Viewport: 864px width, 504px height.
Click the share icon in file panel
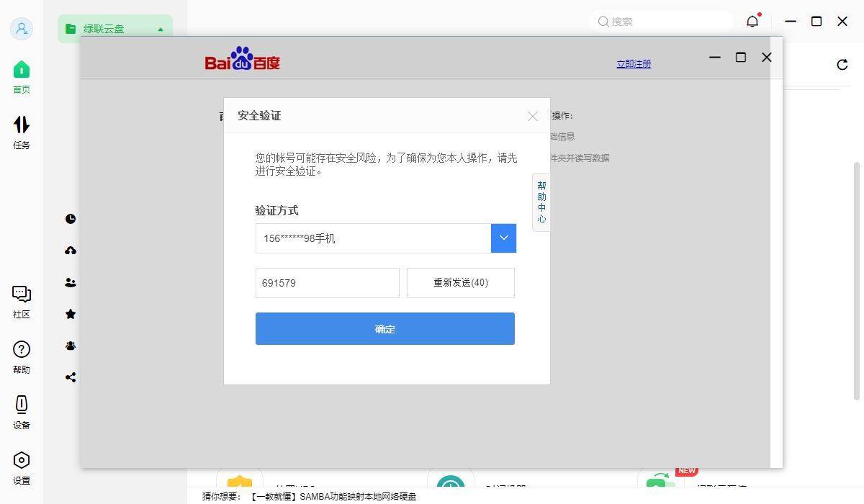pos(71,377)
